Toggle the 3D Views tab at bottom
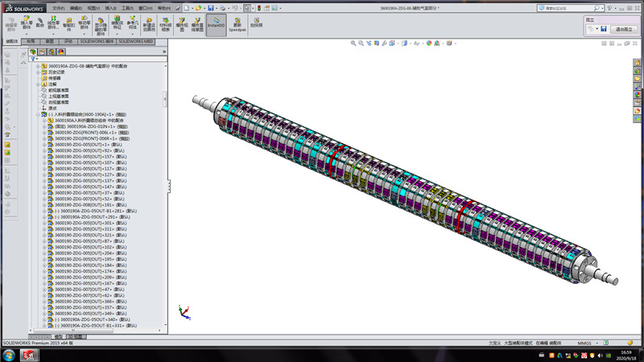The image size is (644, 362). [x=76, y=337]
